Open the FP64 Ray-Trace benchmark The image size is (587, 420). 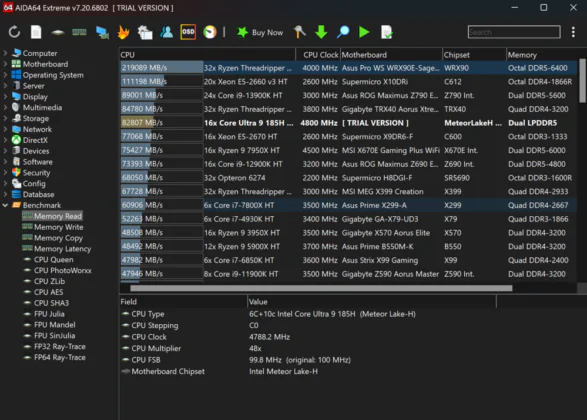[60, 357]
